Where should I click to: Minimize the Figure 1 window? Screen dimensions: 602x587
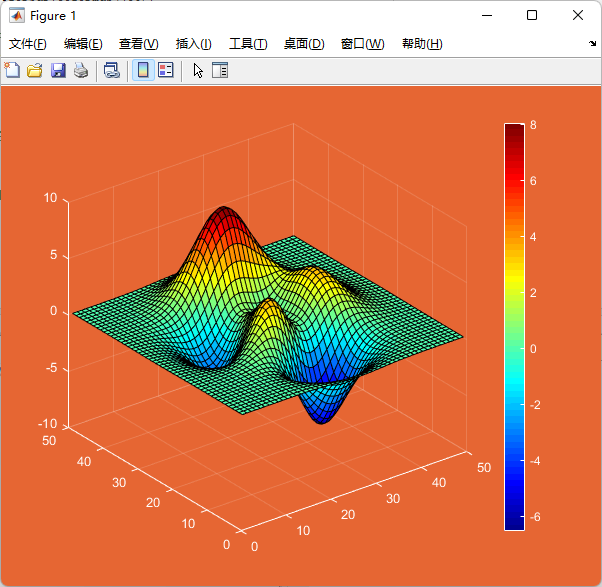tap(487, 15)
